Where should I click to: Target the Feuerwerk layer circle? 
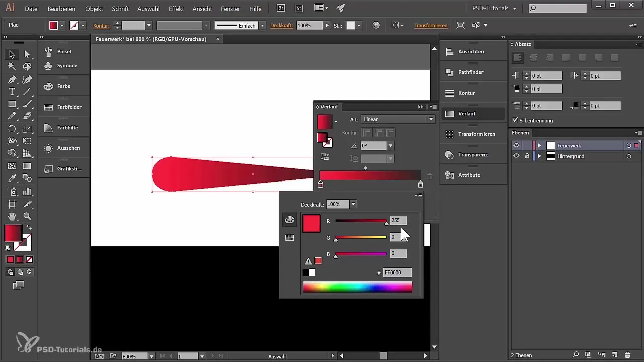629,145
